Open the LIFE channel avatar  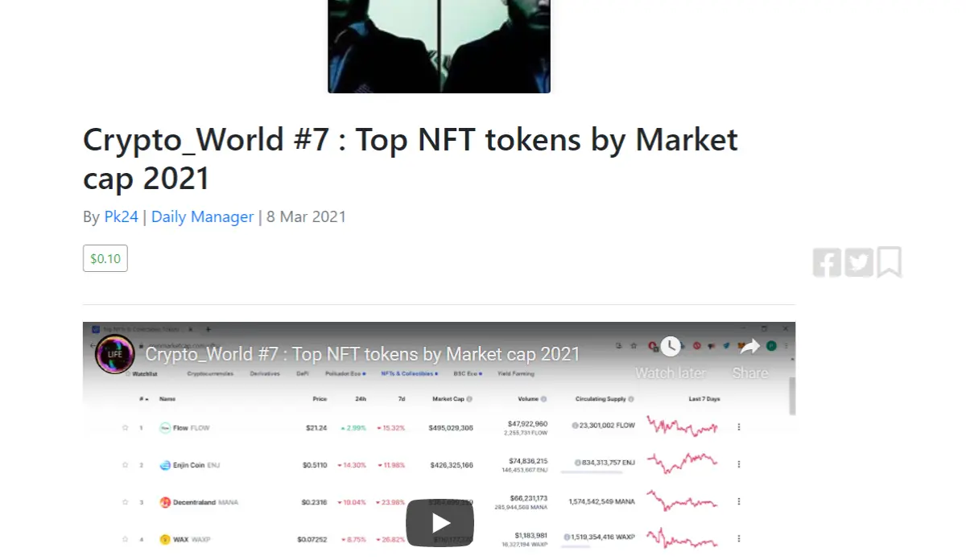point(114,354)
